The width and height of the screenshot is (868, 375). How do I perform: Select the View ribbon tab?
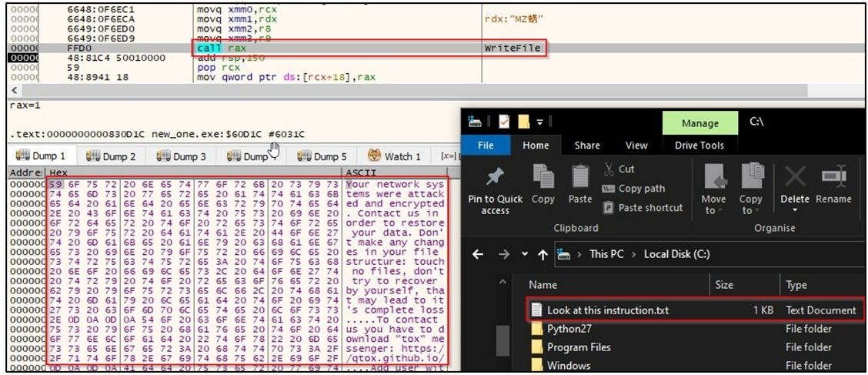[x=636, y=145]
